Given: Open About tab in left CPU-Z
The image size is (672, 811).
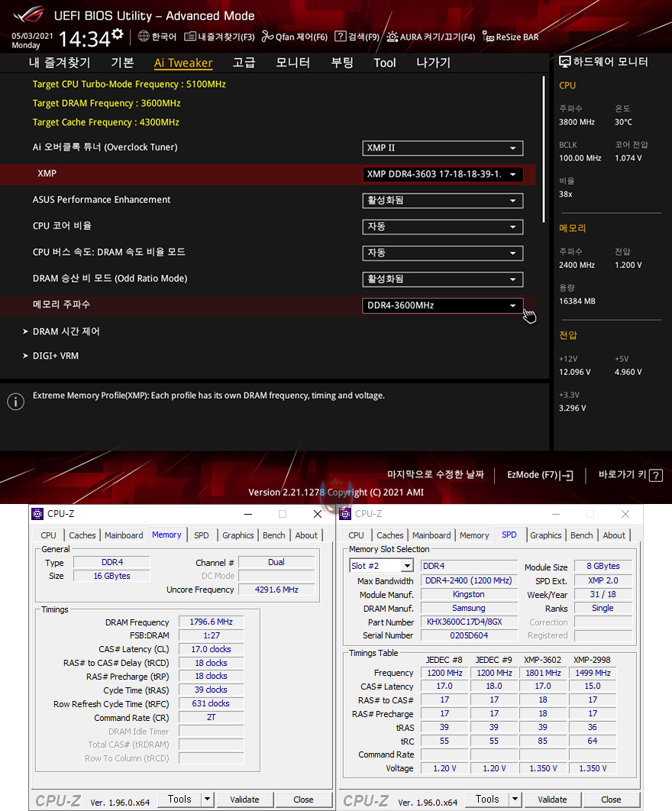Looking at the screenshot, I should click(306, 535).
